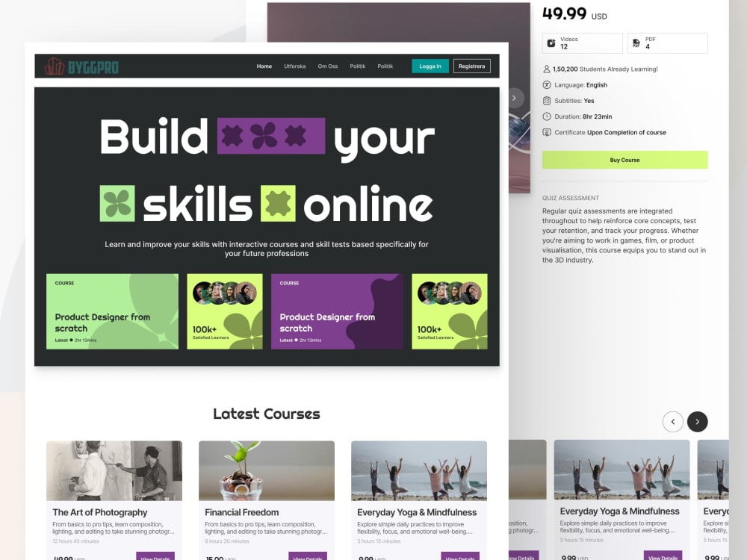Click the Latest Courses heading
The height and width of the screenshot is (560, 747).
point(267,414)
